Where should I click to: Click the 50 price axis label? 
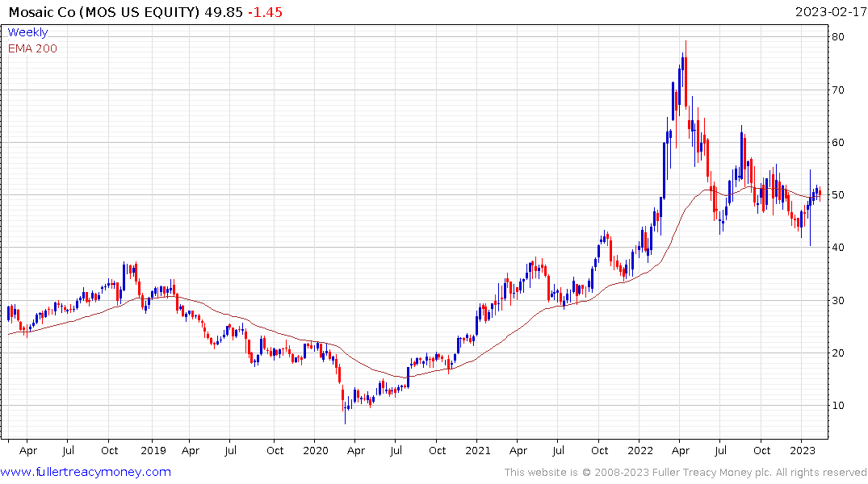(837, 194)
